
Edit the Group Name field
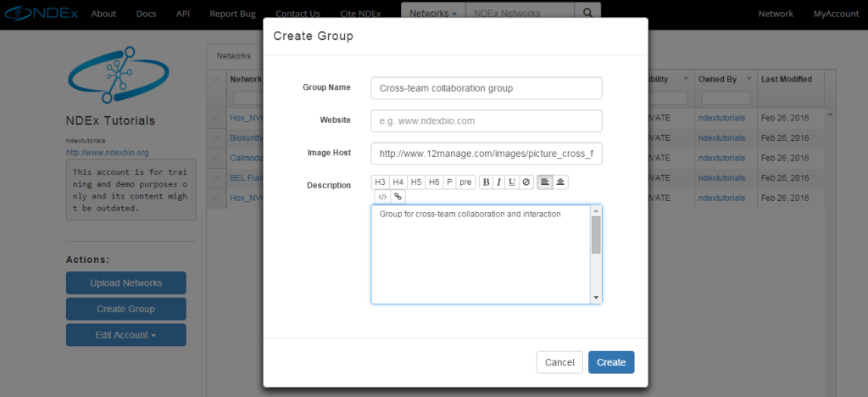pos(486,88)
